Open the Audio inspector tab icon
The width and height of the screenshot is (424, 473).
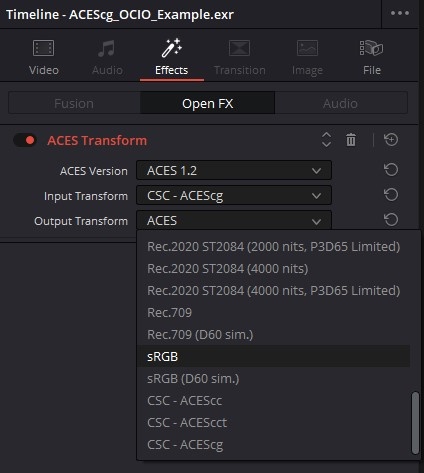107,48
